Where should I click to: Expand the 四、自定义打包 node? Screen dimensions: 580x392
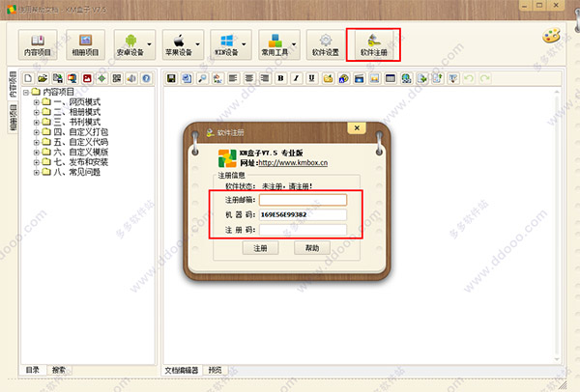click(x=37, y=132)
